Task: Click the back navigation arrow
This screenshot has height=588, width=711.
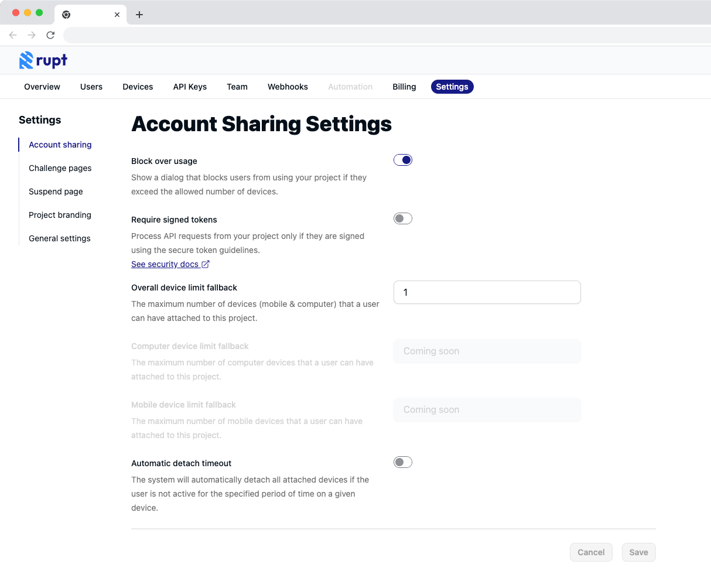Action: [x=13, y=35]
